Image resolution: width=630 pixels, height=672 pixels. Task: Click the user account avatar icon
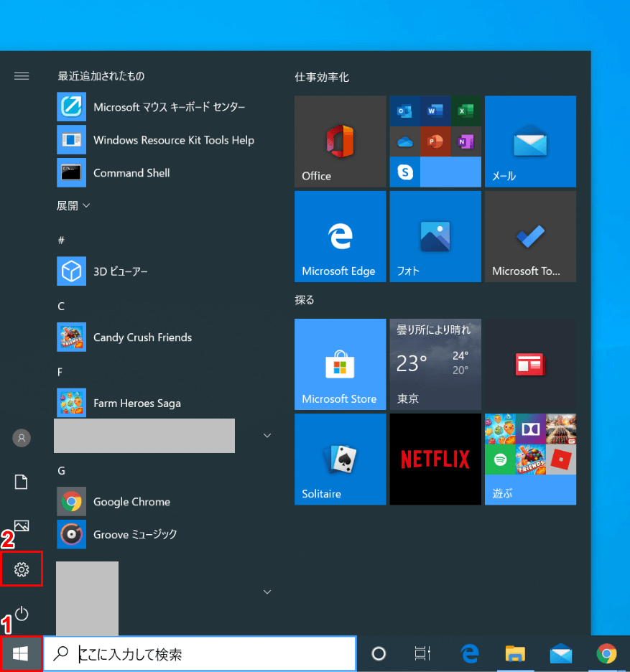click(x=22, y=438)
